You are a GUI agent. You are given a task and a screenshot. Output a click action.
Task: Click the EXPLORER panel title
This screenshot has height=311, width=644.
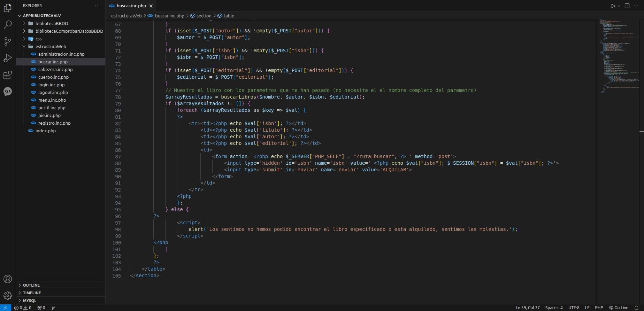[x=32, y=6]
